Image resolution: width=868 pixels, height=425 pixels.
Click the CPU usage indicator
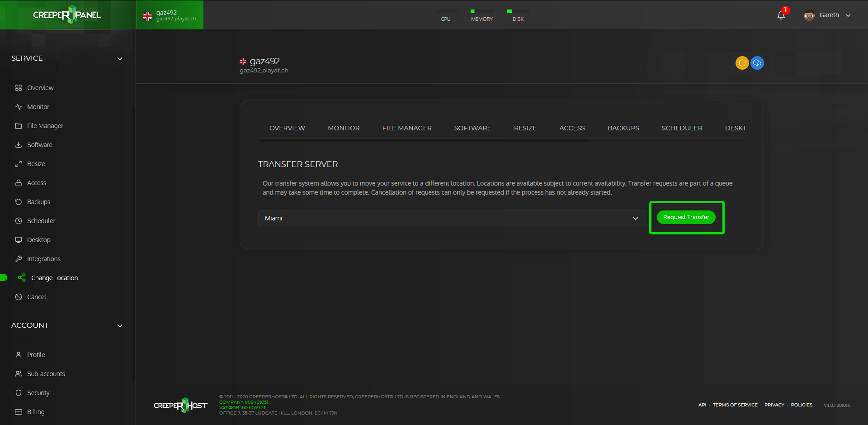[x=446, y=15]
